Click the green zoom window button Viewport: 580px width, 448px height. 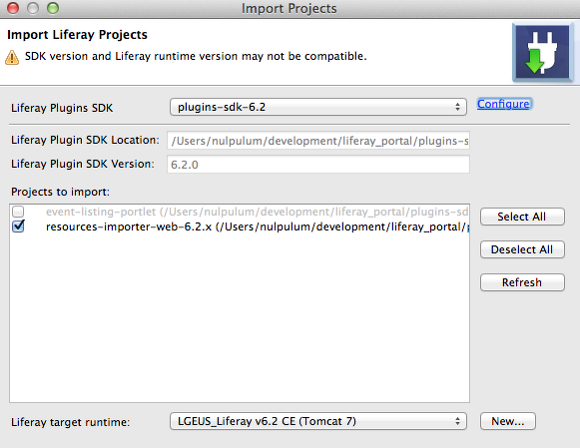click(53, 8)
